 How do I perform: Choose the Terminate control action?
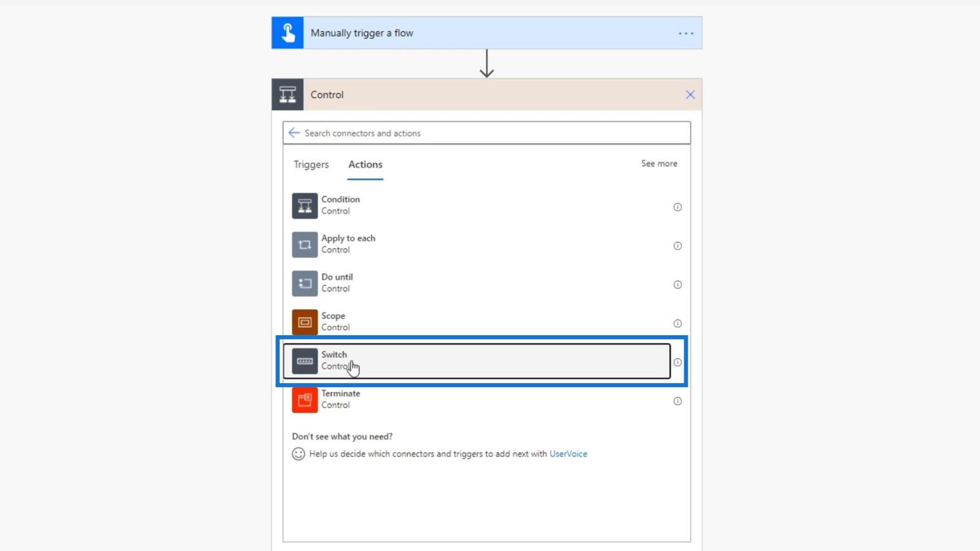[477, 399]
